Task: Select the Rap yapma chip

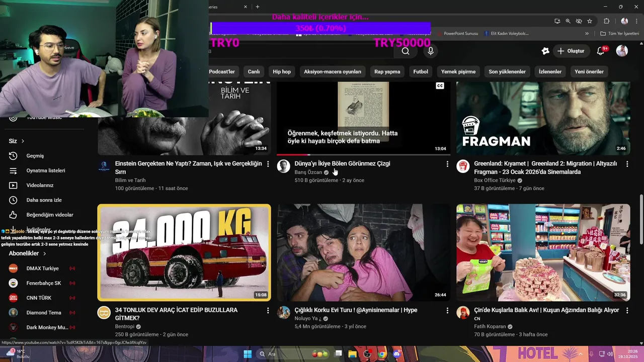Action: (387, 72)
